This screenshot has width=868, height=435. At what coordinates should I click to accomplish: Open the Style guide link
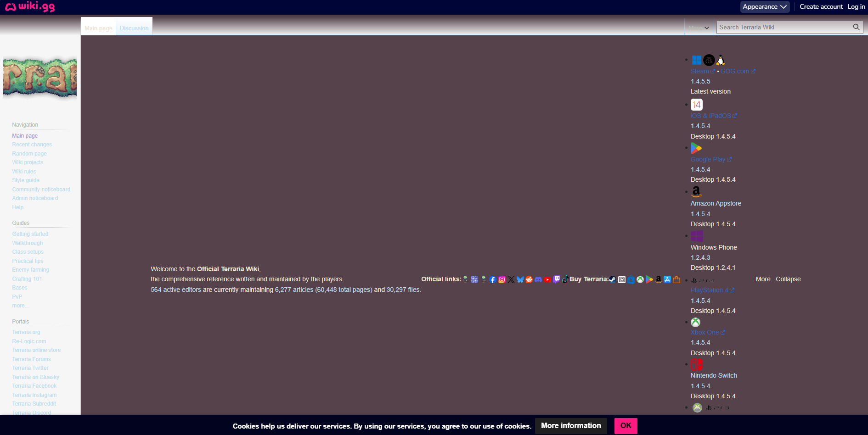point(26,180)
